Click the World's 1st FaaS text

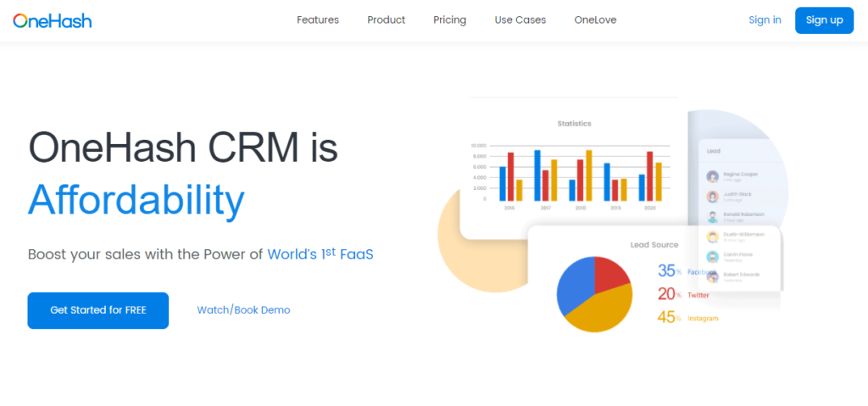(320, 254)
